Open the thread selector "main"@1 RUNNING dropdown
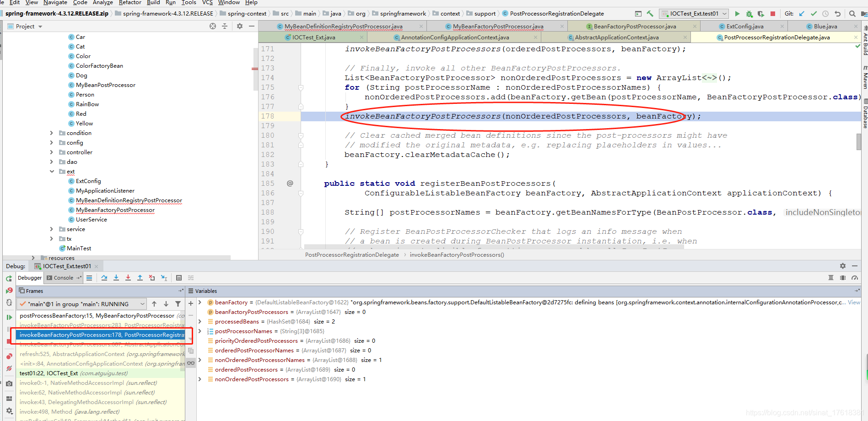The height and width of the screenshot is (421, 868). tap(81, 304)
